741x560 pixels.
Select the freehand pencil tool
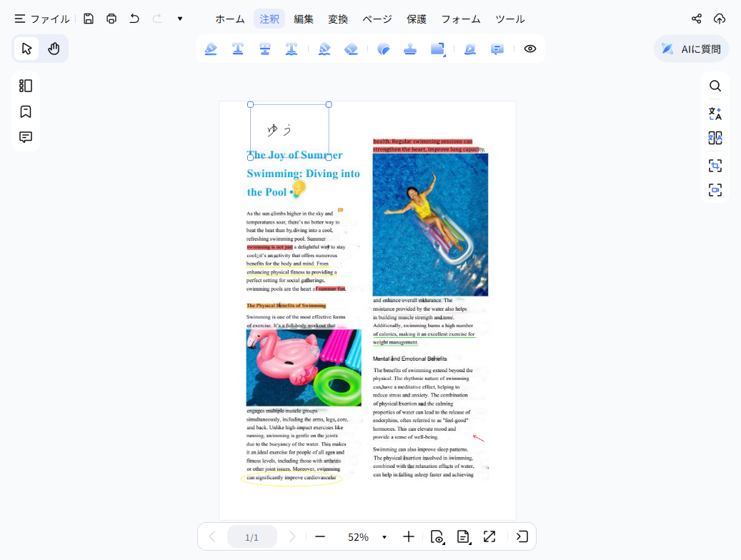click(x=324, y=49)
